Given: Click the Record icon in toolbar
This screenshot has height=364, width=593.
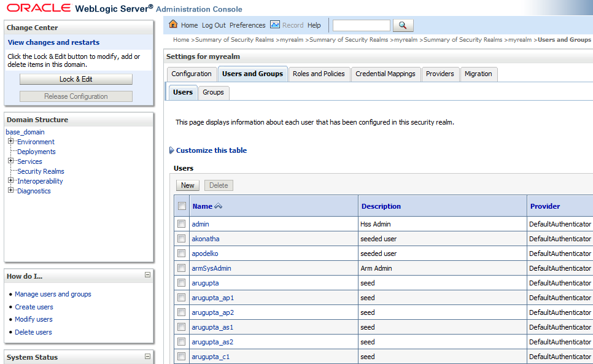Looking at the screenshot, I should tap(275, 25).
